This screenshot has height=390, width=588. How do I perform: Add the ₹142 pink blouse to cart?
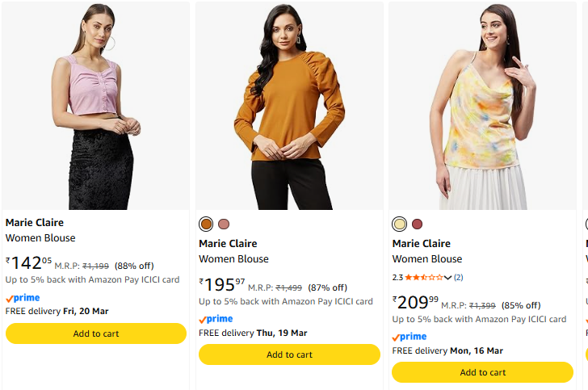(x=96, y=333)
